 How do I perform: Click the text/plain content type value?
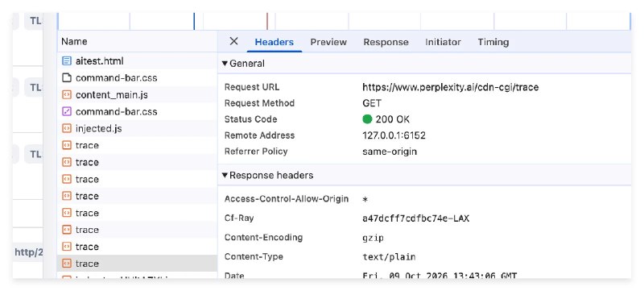click(389, 257)
